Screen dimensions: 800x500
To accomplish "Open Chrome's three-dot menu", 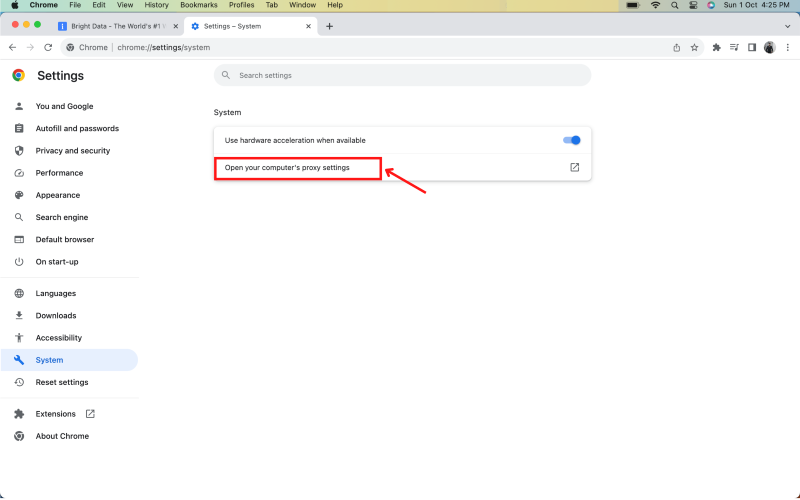I will coord(787,47).
